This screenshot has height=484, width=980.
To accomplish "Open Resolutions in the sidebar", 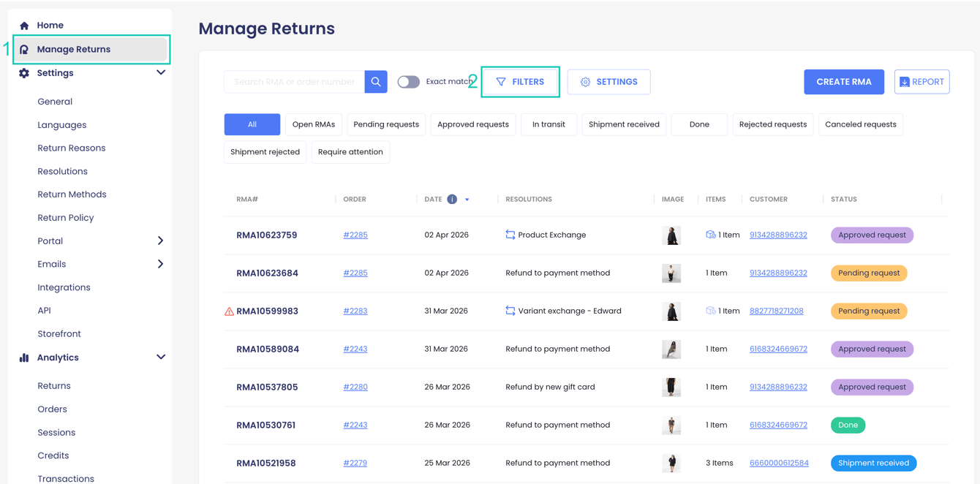I will 63,171.
